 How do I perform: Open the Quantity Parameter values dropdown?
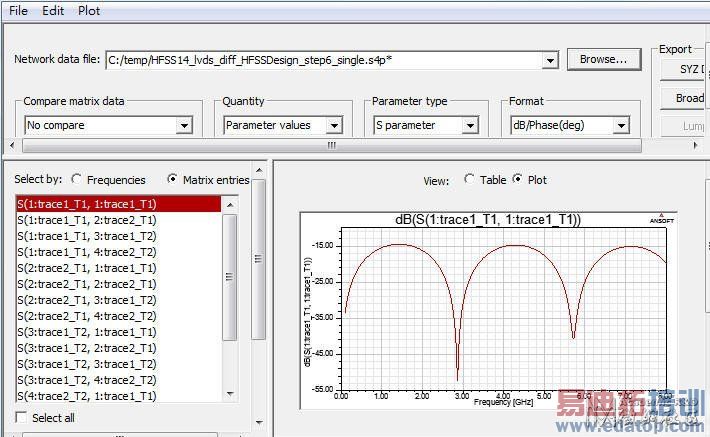[x=283, y=125]
